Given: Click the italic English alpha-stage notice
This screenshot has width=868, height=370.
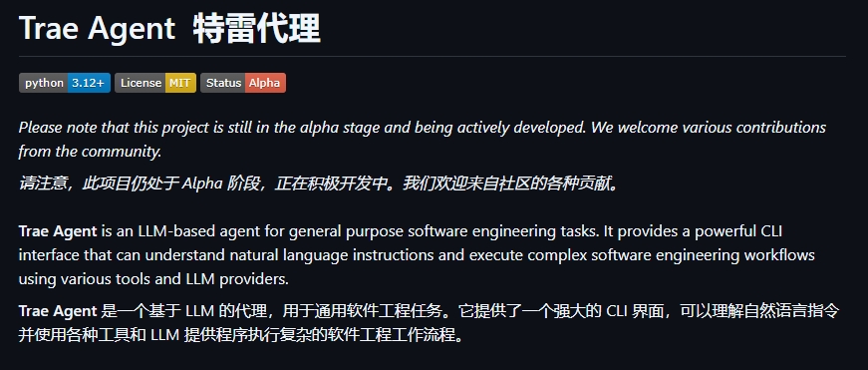Looking at the screenshot, I should 422,139.
